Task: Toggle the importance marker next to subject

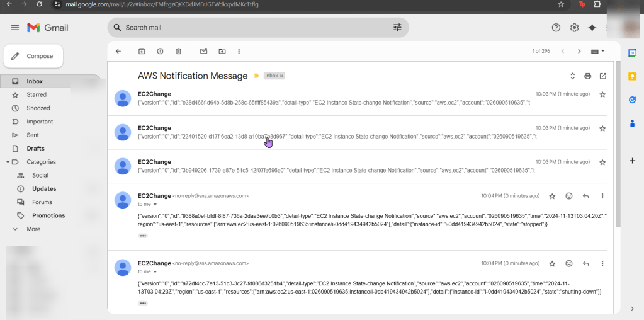Action: 256,76
